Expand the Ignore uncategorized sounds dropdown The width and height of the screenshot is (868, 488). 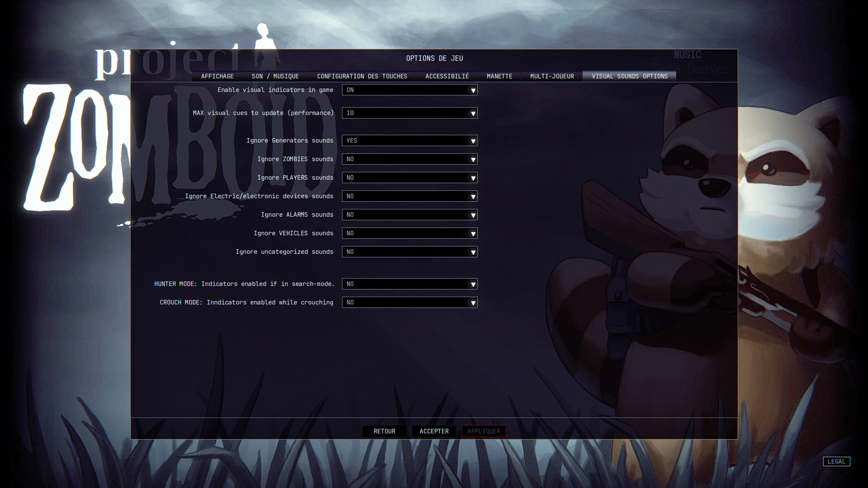coord(410,252)
